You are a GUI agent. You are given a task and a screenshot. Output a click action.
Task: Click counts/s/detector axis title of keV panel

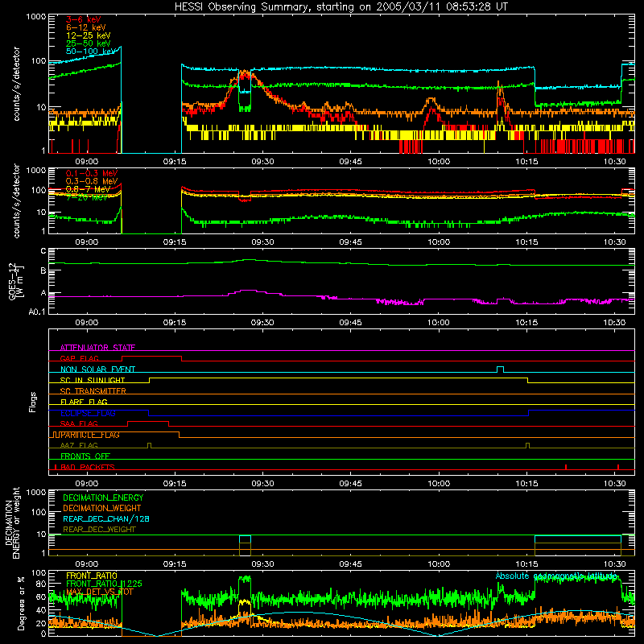(x=16, y=84)
